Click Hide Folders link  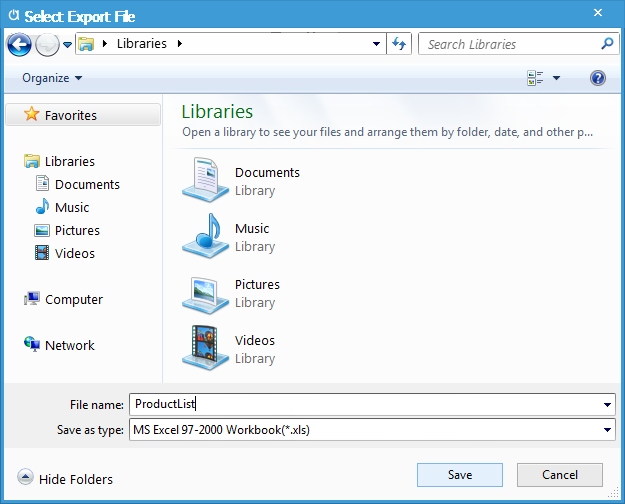(x=76, y=479)
